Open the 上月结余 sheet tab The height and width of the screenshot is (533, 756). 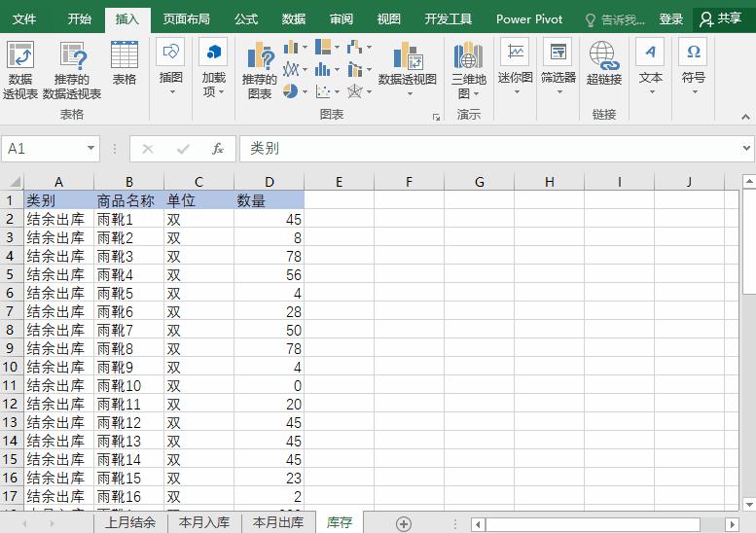click(x=130, y=522)
